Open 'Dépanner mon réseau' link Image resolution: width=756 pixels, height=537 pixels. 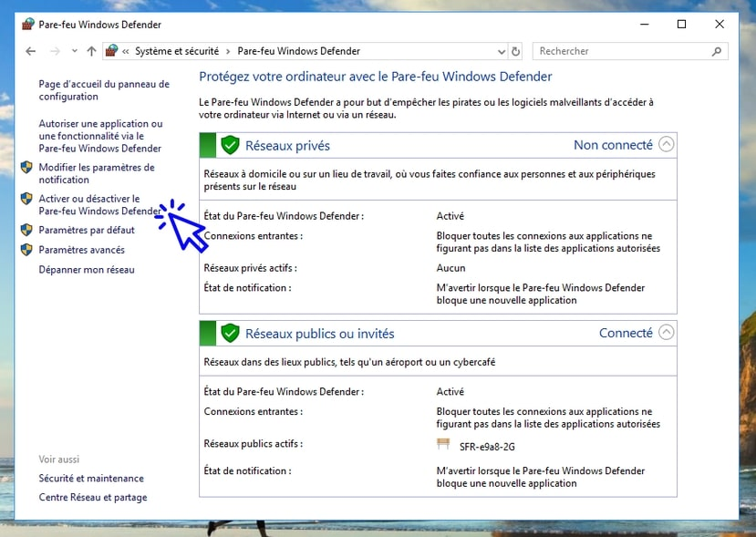pos(87,270)
